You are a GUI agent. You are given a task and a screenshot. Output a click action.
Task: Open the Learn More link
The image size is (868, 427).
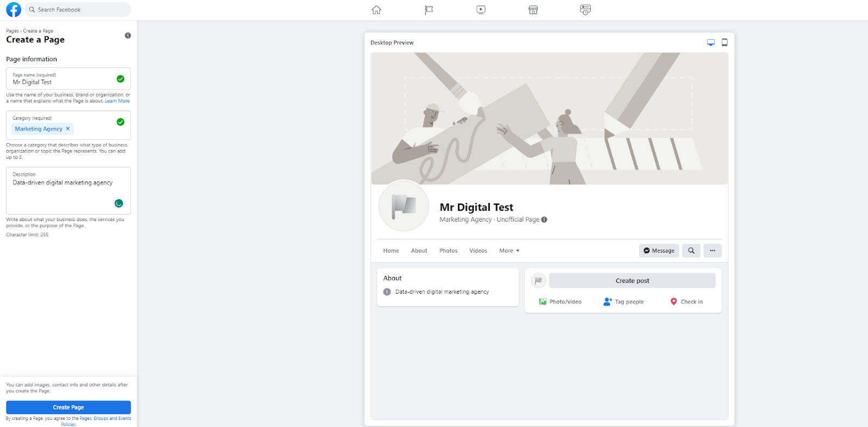pyautogui.click(x=117, y=101)
